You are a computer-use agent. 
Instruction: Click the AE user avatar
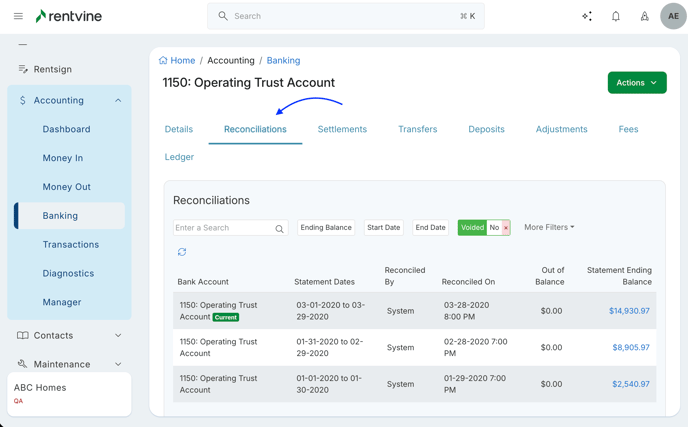click(x=673, y=16)
